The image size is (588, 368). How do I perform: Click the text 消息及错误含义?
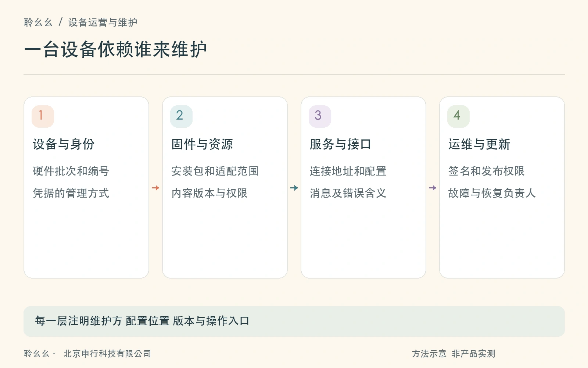coord(348,193)
